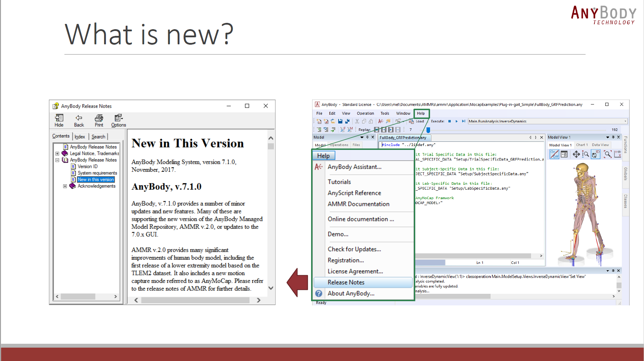Choose Registration... from Help menu
Image resolution: width=644 pixels, height=361 pixels.
tap(346, 260)
